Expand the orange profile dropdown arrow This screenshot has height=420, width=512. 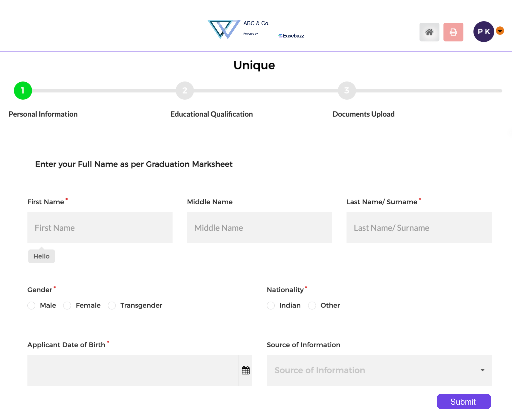[500, 31]
